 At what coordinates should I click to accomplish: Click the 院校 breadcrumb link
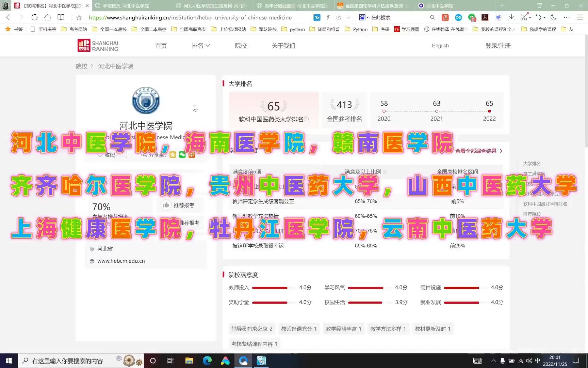pos(81,66)
